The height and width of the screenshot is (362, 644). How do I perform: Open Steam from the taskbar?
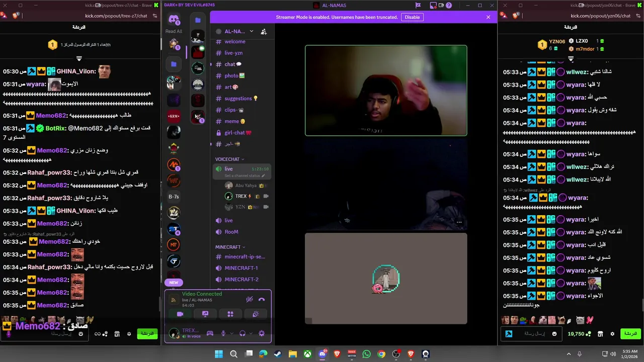278,354
